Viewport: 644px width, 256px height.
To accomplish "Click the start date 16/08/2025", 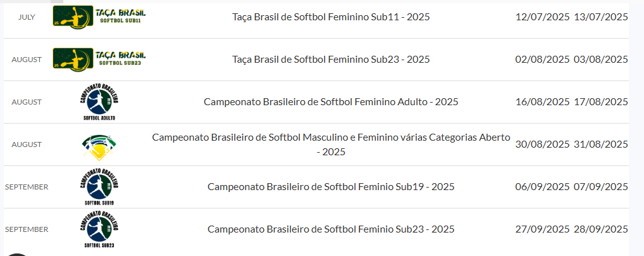I will (x=543, y=102).
